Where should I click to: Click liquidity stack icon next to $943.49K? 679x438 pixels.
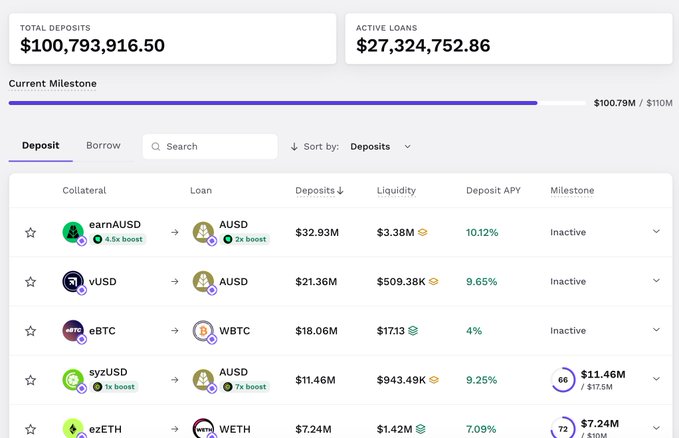click(x=434, y=380)
